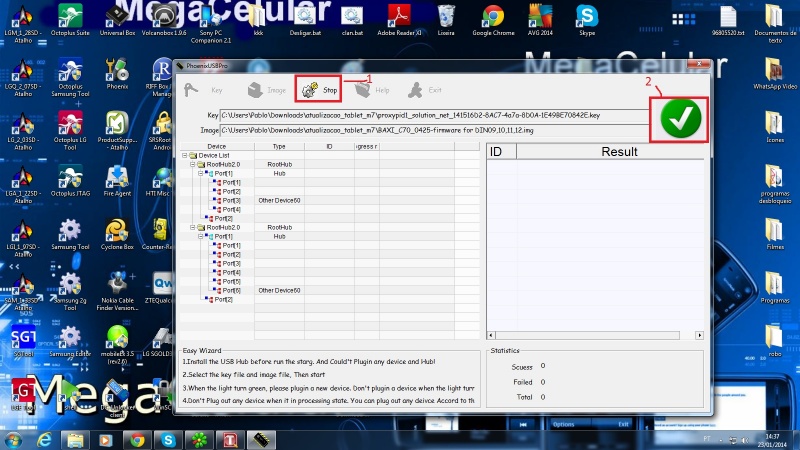
Task: Open Nokia Cable Finder shortcut
Action: pyautogui.click(x=117, y=291)
